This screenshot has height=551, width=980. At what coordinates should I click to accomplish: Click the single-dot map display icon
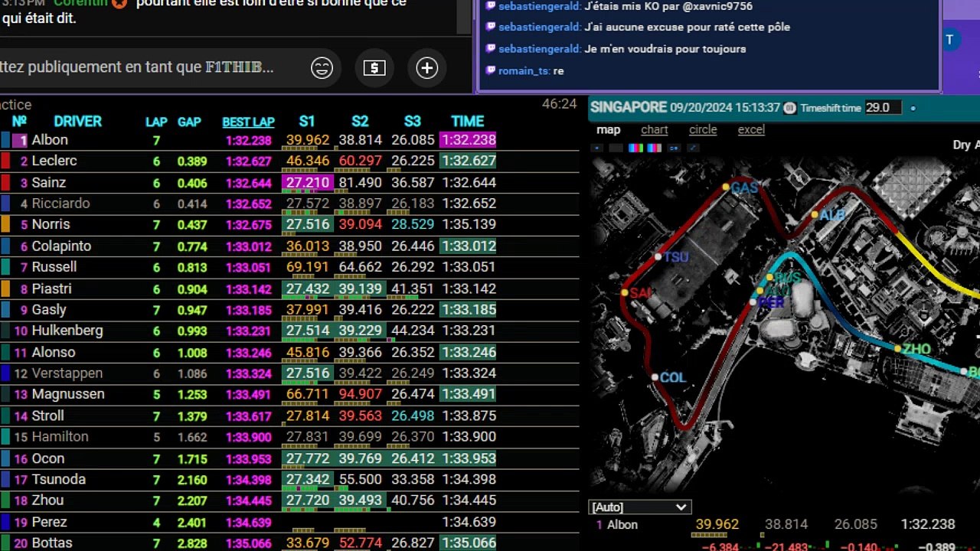[597, 148]
